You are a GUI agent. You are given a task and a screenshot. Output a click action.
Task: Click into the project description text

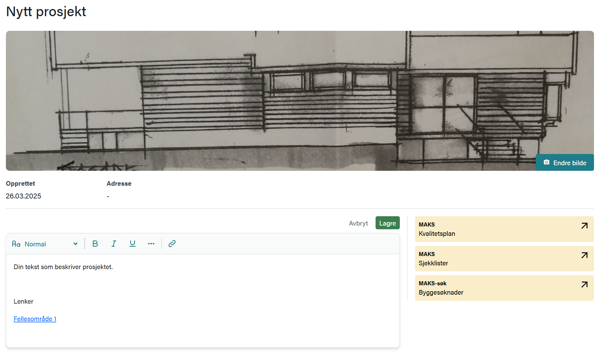click(x=63, y=267)
